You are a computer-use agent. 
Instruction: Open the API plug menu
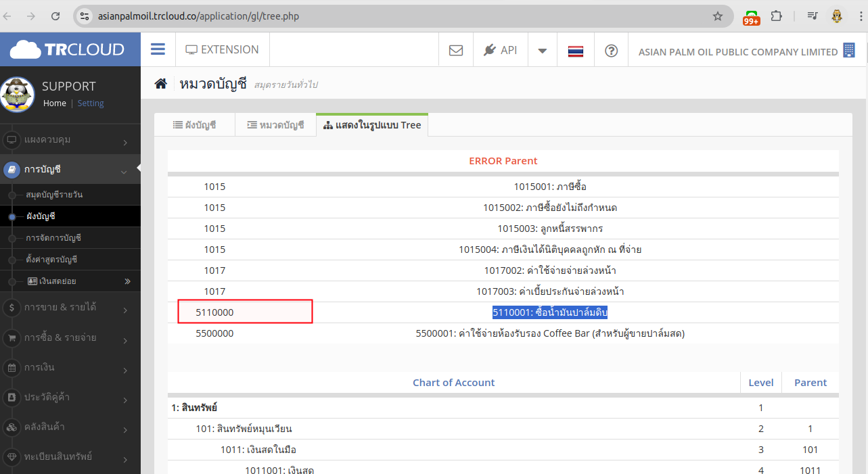pyautogui.click(x=501, y=50)
